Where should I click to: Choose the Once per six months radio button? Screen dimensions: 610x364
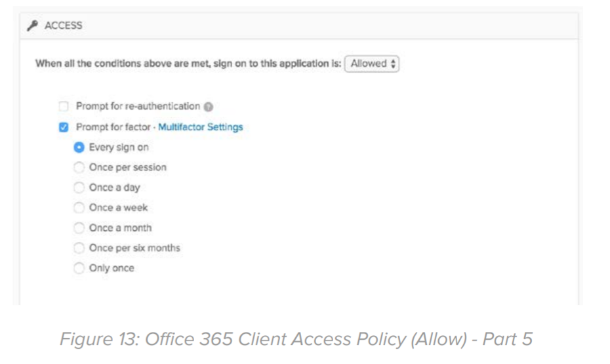pyautogui.click(x=79, y=248)
